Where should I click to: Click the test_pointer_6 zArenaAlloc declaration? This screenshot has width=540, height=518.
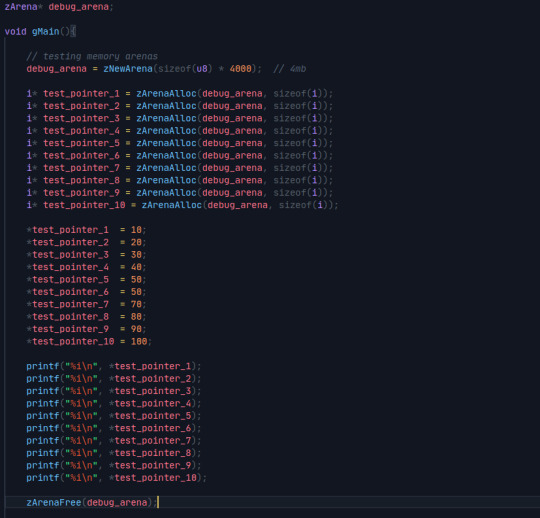pos(180,156)
